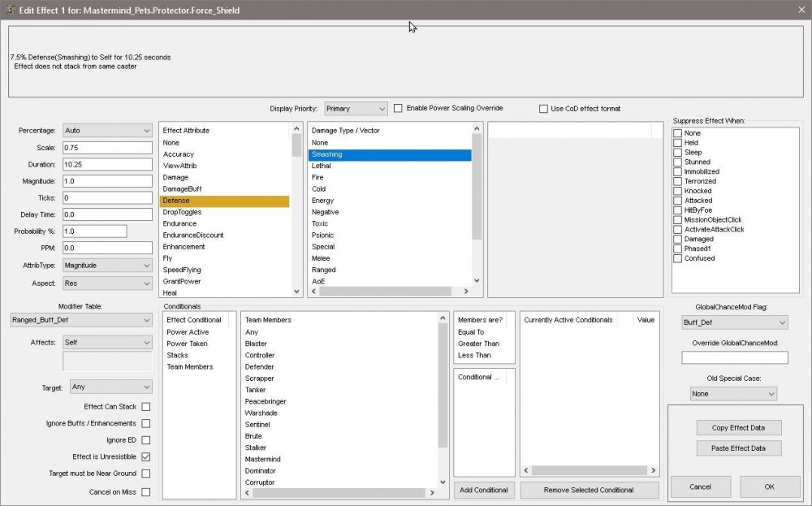
Task: Enable Effect Can Stack checkbox
Action: [x=146, y=406]
